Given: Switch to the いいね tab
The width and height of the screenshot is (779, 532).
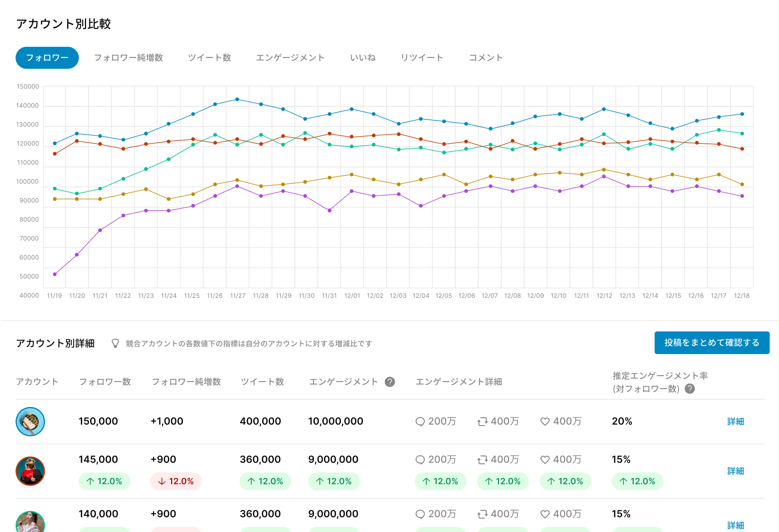Looking at the screenshot, I should (363, 57).
